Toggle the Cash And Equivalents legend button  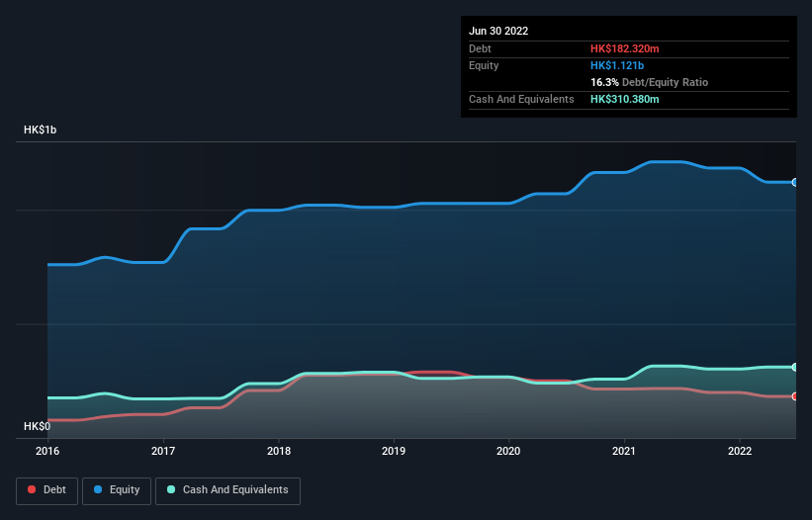tap(227, 490)
